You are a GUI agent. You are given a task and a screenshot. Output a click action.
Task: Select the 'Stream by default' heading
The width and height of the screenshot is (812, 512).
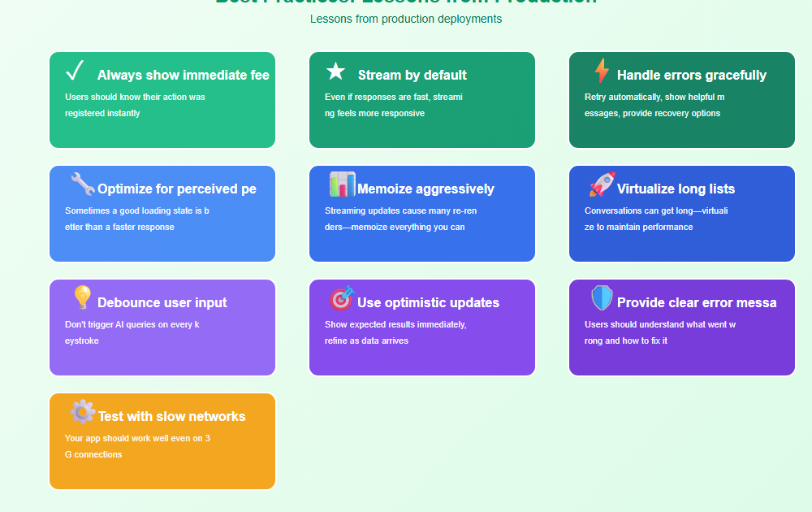pos(412,75)
